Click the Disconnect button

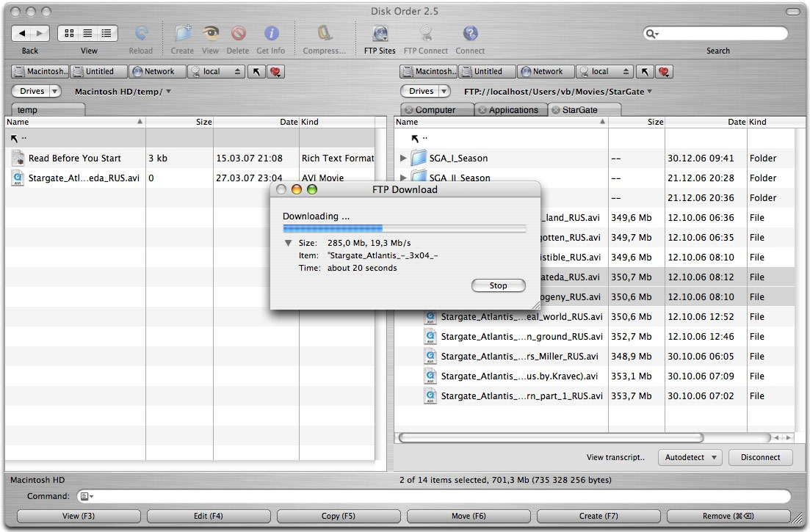760,457
